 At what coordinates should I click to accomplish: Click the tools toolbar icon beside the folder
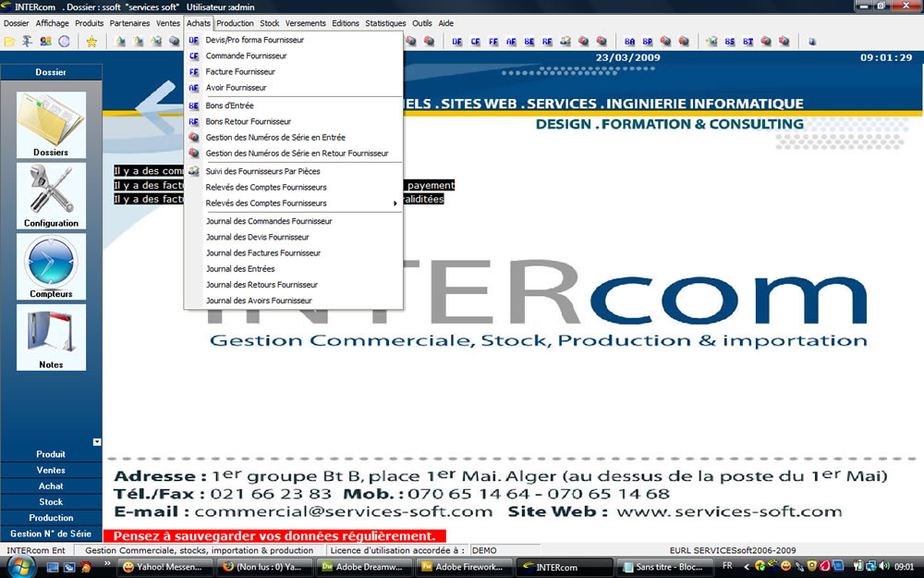tap(27, 42)
